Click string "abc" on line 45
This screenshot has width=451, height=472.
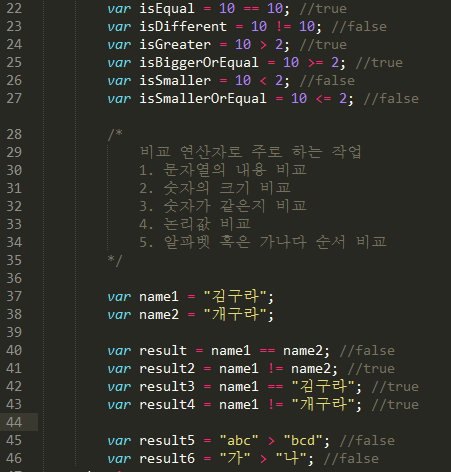point(239,440)
